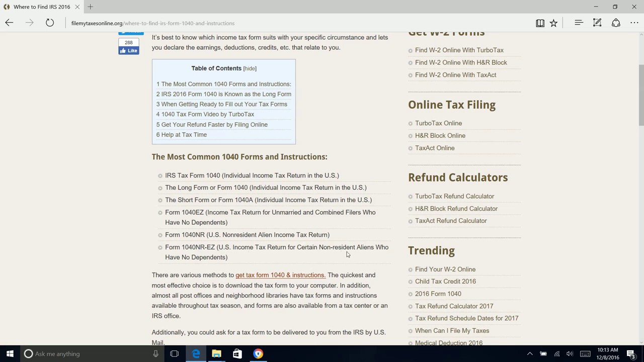Click the forward navigation arrow
This screenshot has width=644, height=362.
click(x=29, y=23)
